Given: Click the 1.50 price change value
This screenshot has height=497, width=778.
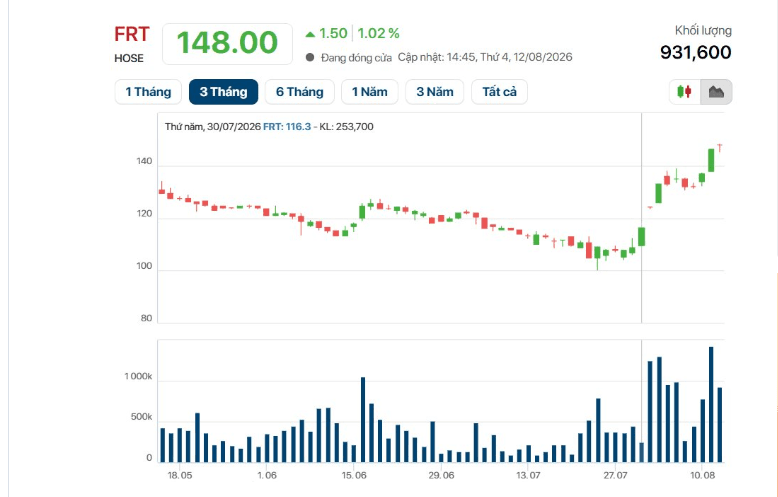Looking at the screenshot, I should point(333,33).
